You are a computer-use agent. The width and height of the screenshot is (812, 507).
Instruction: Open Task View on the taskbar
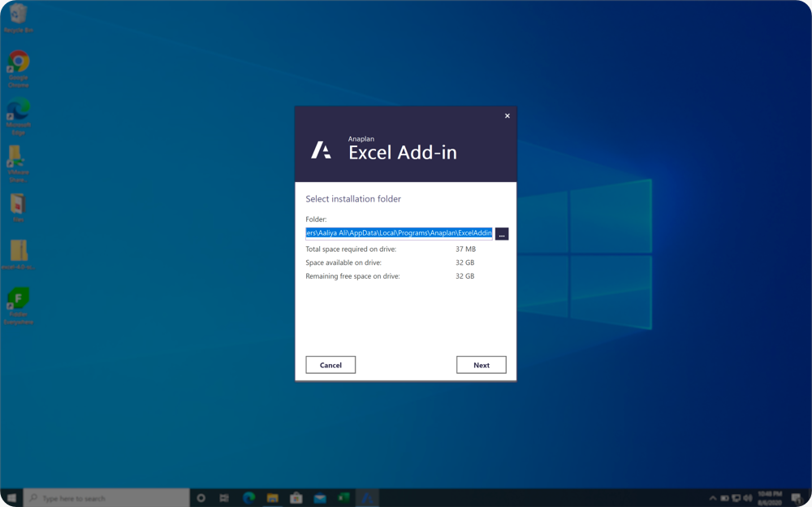[224, 498]
